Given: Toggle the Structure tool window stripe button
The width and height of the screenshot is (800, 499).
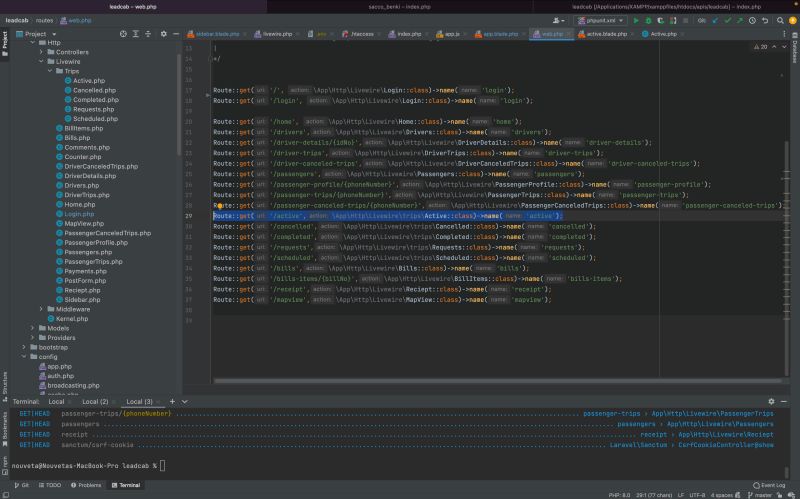Looking at the screenshot, I should pos(5,386).
